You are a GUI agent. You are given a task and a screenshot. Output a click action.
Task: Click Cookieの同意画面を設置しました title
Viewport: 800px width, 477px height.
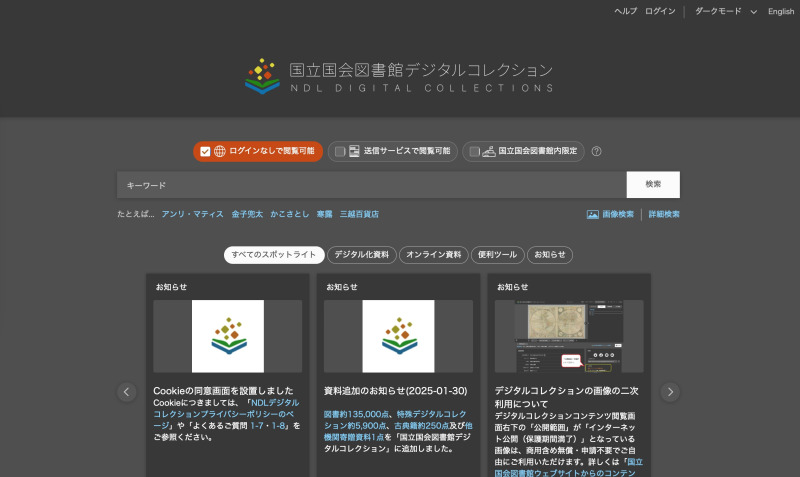[223, 391]
